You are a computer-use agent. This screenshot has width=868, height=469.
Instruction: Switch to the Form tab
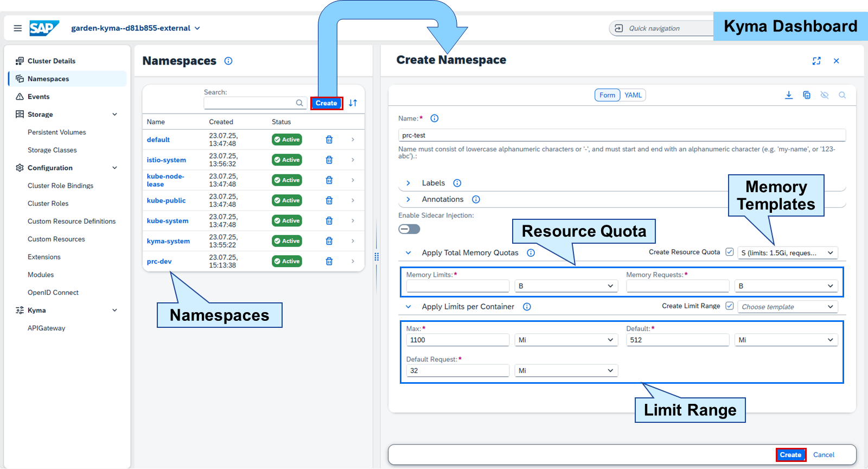(x=608, y=95)
